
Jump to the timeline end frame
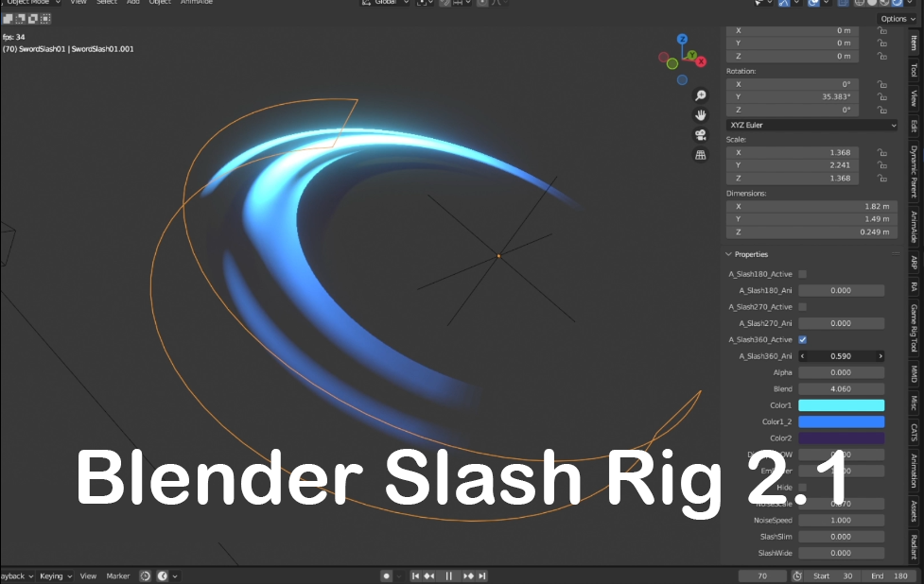point(482,575)
